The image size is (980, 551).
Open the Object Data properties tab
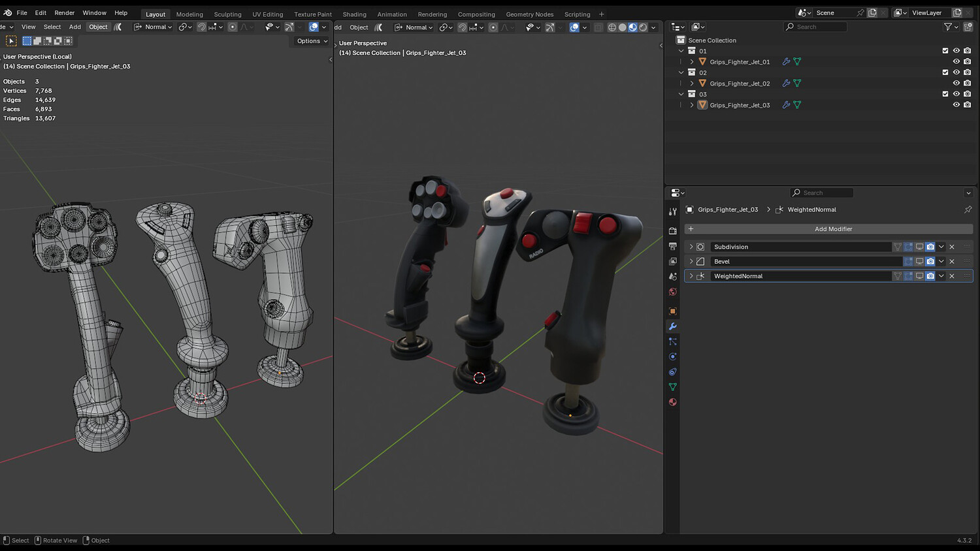pyautogui.click(x=672, y=387)
